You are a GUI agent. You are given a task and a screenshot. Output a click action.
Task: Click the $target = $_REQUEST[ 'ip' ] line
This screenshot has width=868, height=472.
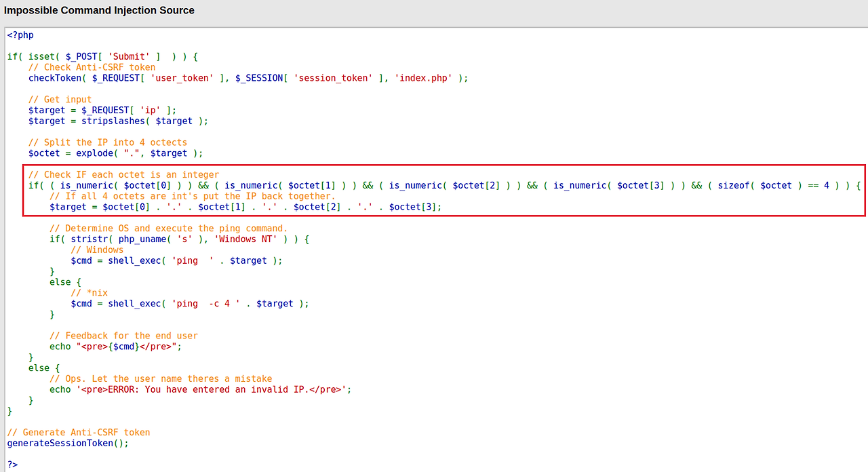102,110
